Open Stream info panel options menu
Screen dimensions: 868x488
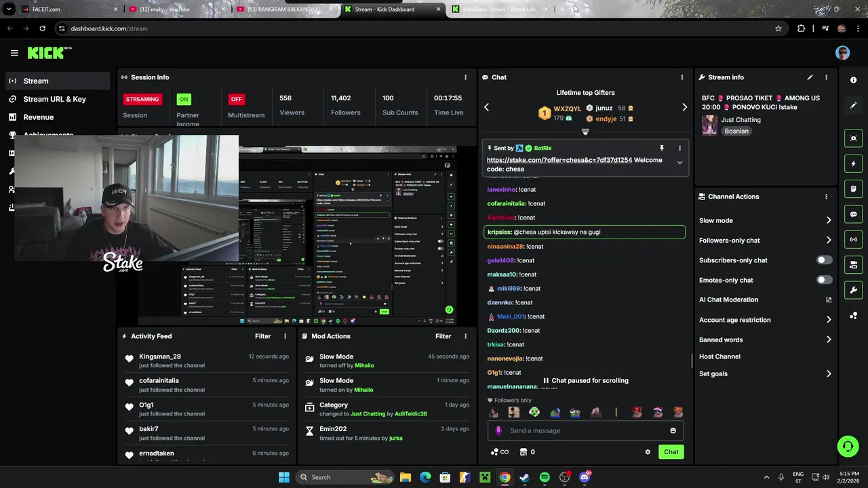coord(826,77)
